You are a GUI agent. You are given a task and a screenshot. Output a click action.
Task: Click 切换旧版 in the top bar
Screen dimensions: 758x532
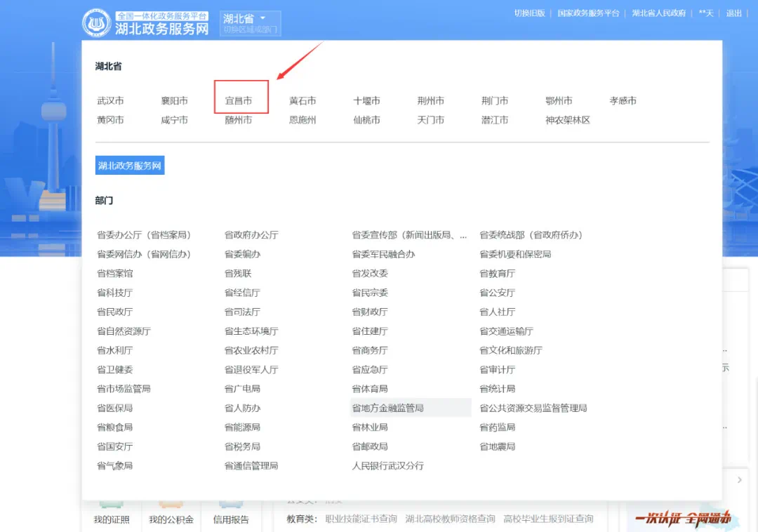click(529, 13)
